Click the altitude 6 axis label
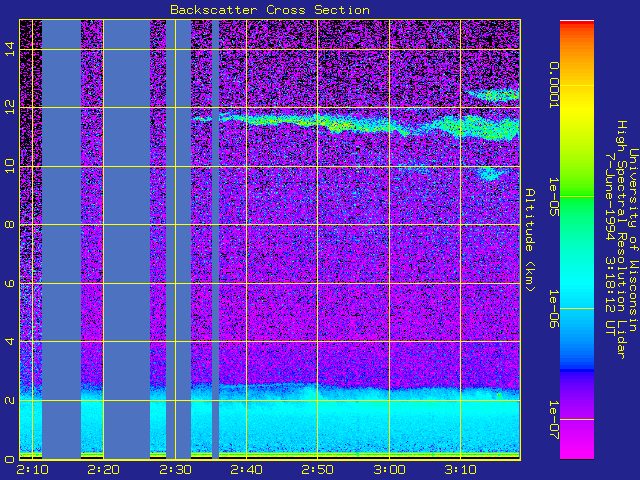This screenshot has width=640, height=480. click(x=9, y=283)
